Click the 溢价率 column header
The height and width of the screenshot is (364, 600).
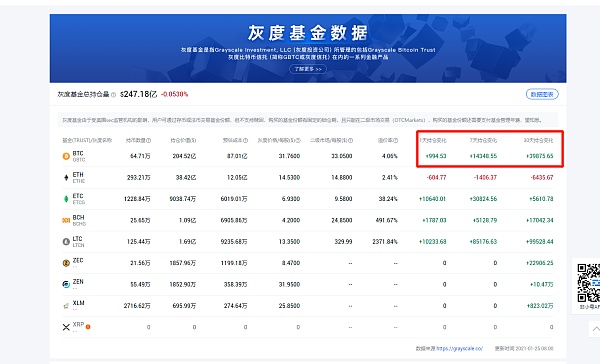tap(388, 140)
